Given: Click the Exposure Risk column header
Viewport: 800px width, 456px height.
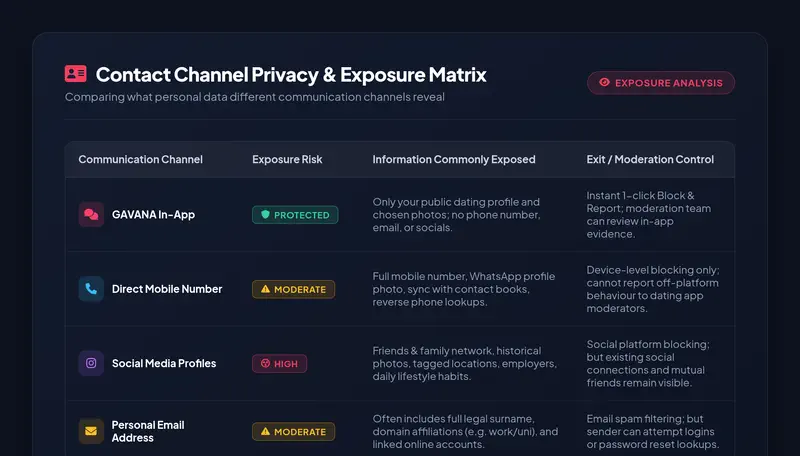Looking at the screenshot, I should pyautogui.click(x=287, y=159).
